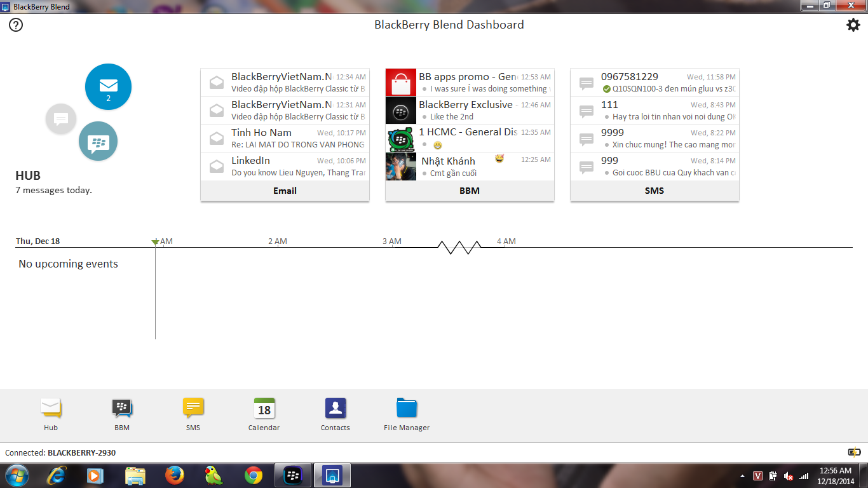This screenshot has width=868, height=488.
Task: Open 1 HCMC - General Discussion chat
Action: 470,139
